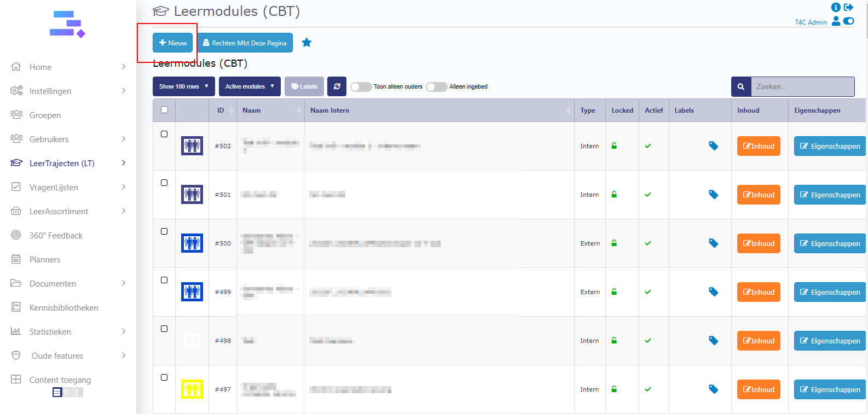Screen dimensions: 868x414
Task: Open the 'Show 100 rows' dropdown
Action: click(x=183, y=86)
